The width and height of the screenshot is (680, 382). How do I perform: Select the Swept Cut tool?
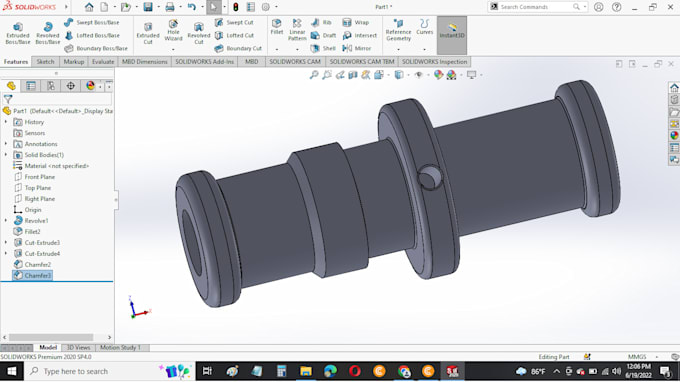[234, 22]
